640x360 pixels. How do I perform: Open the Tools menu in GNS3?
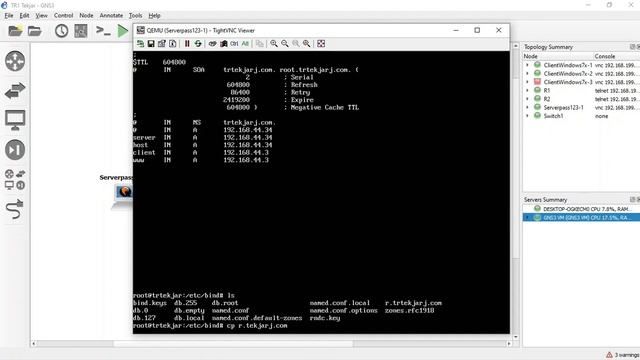136,16
